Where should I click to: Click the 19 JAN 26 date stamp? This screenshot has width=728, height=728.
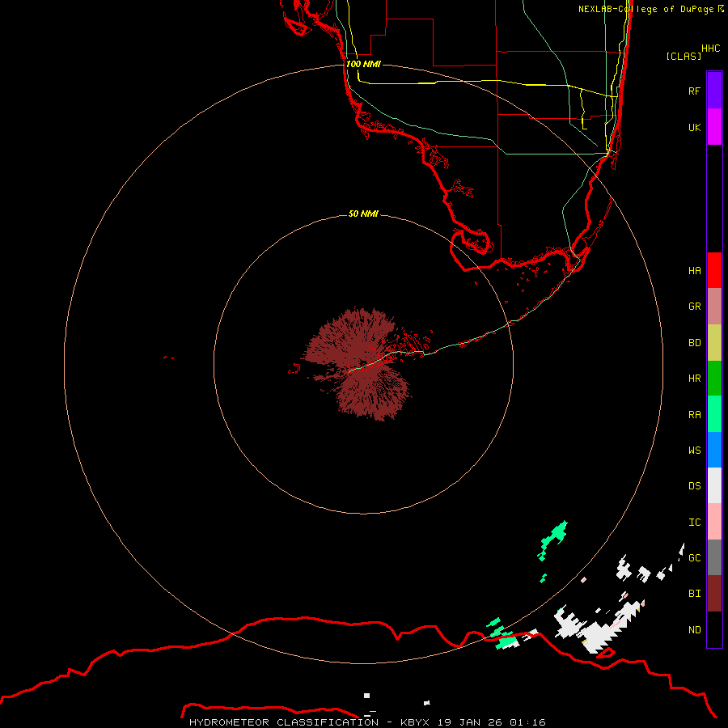(x=470, y=722)
